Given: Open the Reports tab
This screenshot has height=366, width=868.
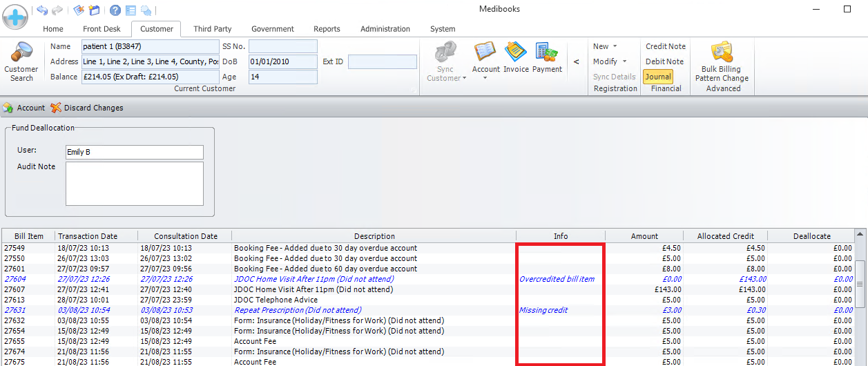Looking at the screenshot, I should click(x=327, y=29).
